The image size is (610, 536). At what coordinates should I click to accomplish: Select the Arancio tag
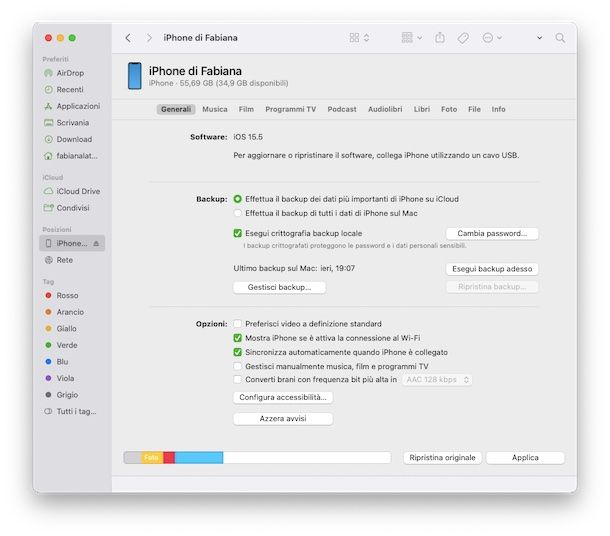point(67,312)
